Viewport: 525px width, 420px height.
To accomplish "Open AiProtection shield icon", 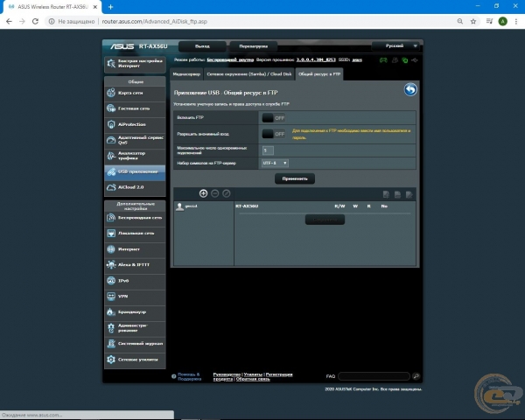I will coord(111,124).
